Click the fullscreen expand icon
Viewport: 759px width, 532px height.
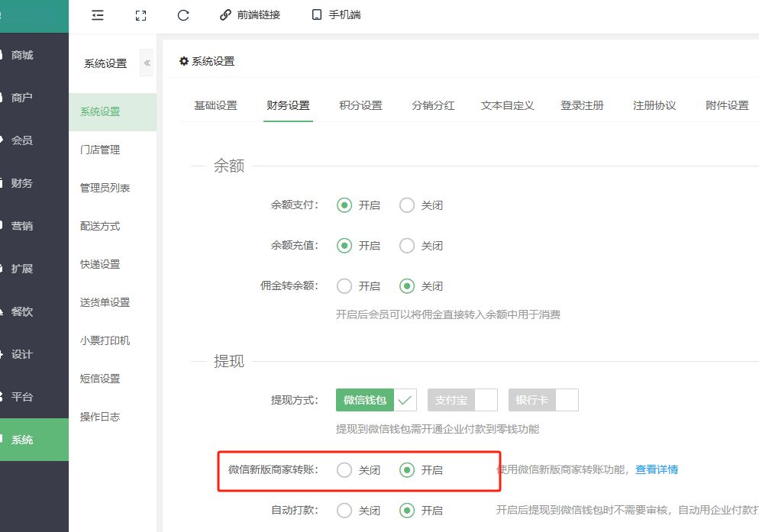pyautogui.click(x=140, y=15)
